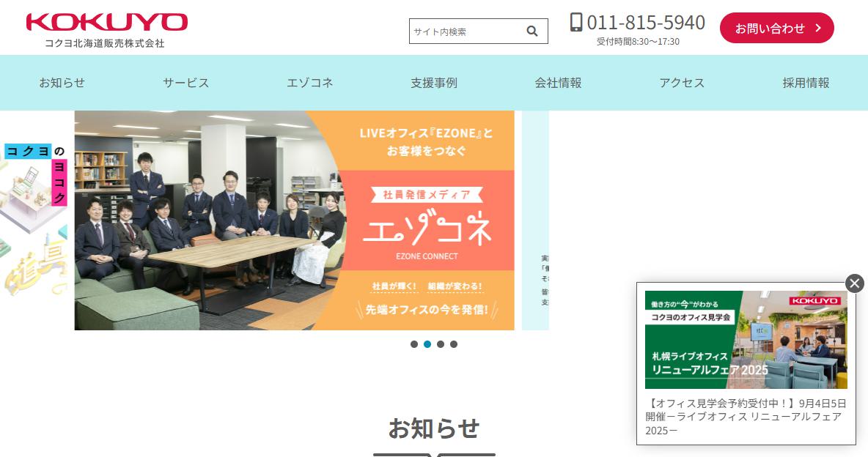
Task: Open the 採用情報 menu item
Action: pyautogui.click(x=806, y=83)
